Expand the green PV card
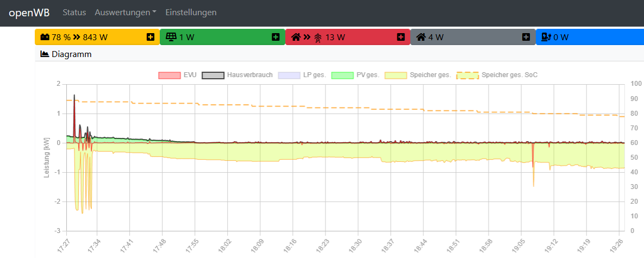The height and width of the screenshot is (258, 644). pyautogui.click(x=276, y=37)
